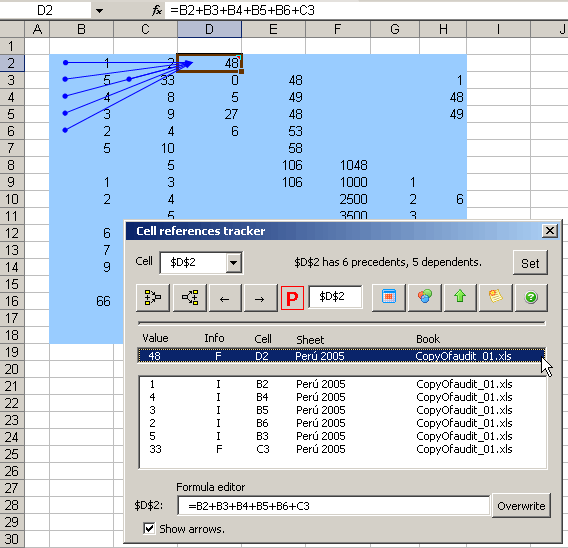Viewport: 568px width, 548px height.
Task: Click the trace dependents tree icon
Action: point(190,298)
